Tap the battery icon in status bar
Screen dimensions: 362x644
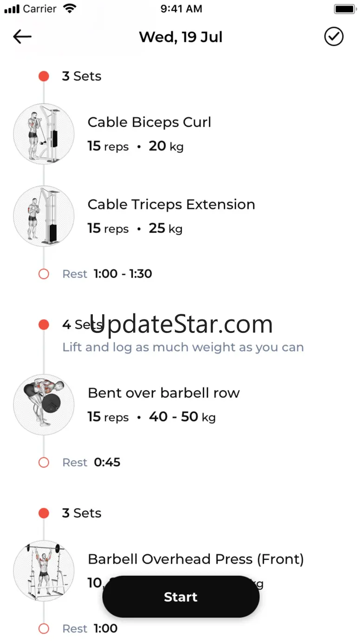coord(344,9)
